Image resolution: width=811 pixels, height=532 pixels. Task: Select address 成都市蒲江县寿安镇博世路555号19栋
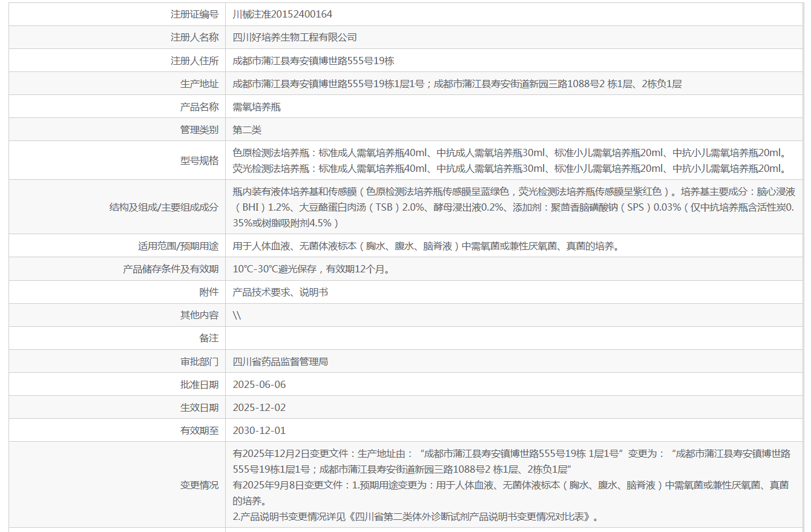(x=314, y=61)
